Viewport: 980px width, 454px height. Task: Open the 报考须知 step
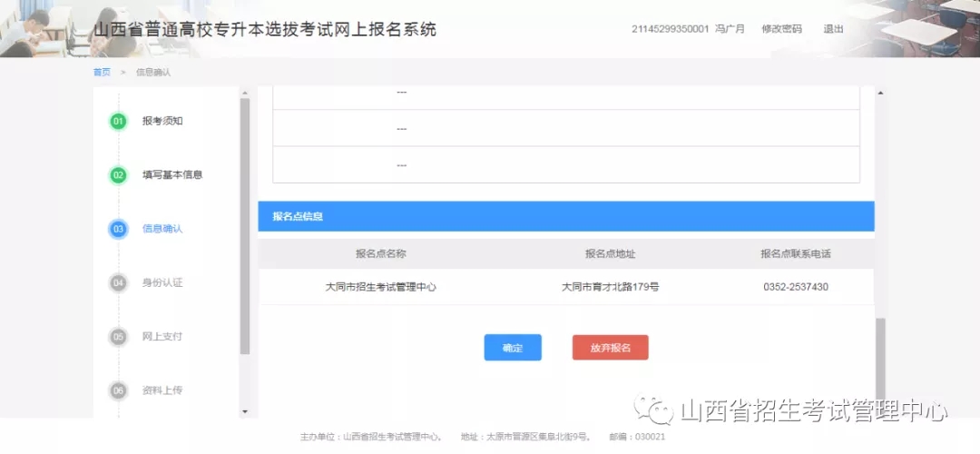coord(162,122)
